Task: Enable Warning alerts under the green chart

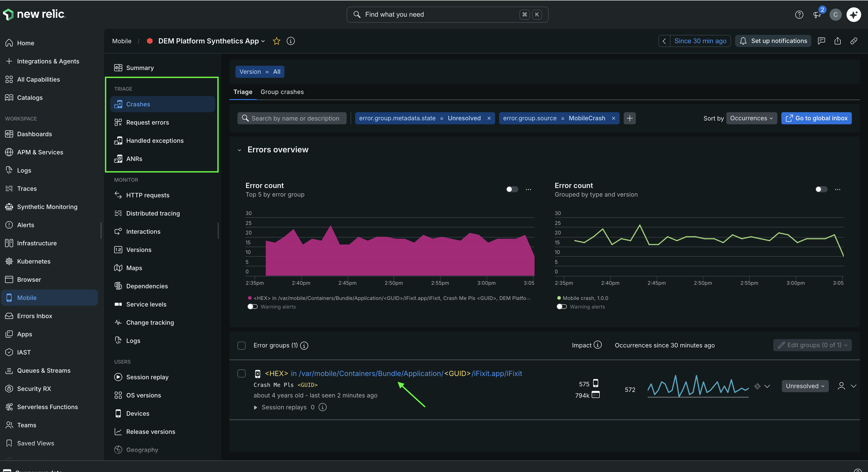Action: pyautogui.click(x=562, y=307)
